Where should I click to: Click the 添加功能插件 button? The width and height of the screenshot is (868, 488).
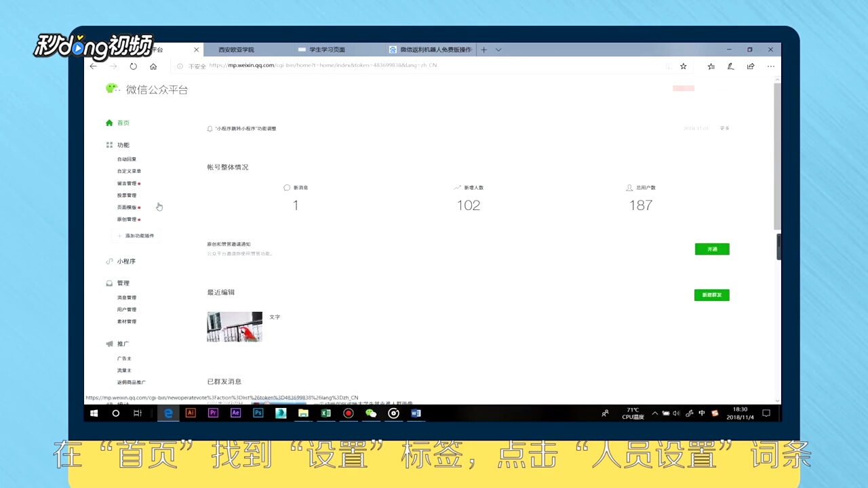(x=136, y=236)
